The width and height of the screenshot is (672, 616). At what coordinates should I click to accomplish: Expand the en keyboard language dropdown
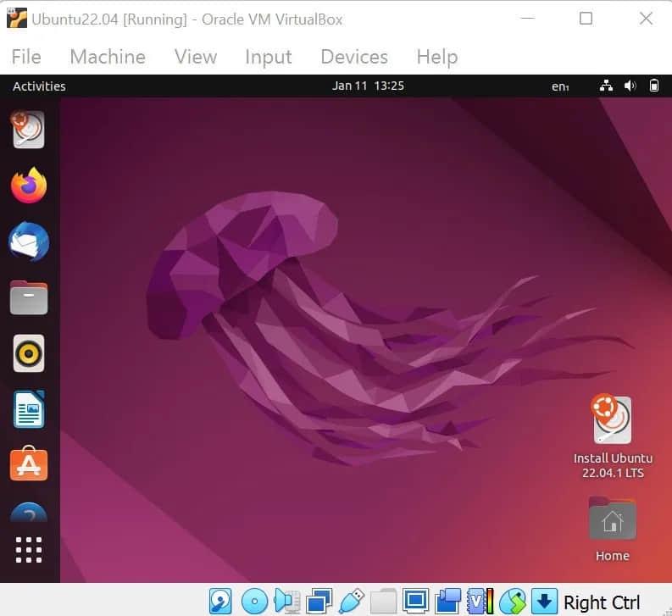click(559, 86)
